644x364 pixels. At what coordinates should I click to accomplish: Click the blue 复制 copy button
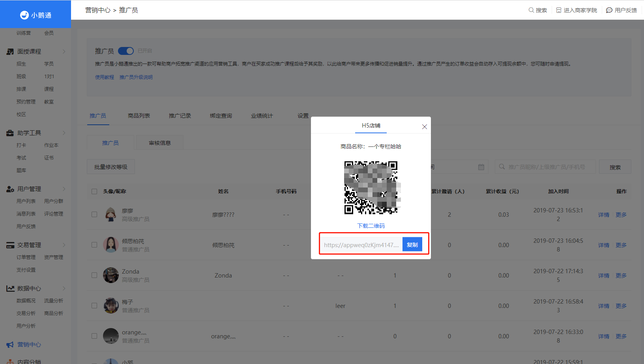(412, 244)
